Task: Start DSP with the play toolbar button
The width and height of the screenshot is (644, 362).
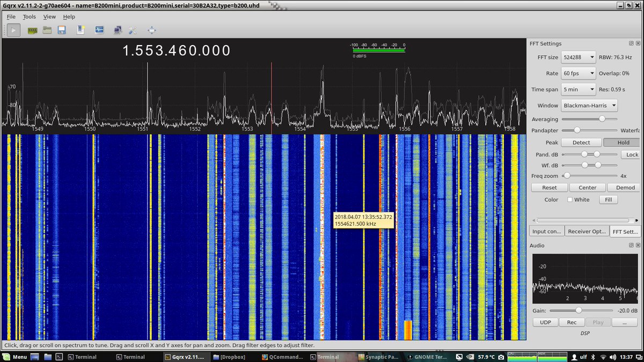Action: [14, 30]
